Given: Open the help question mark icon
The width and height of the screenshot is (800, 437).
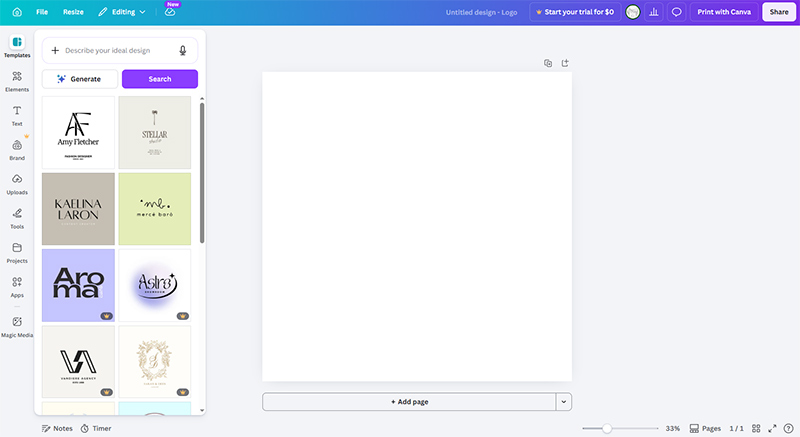Looking at the screenshot, I should pos(788,428).
